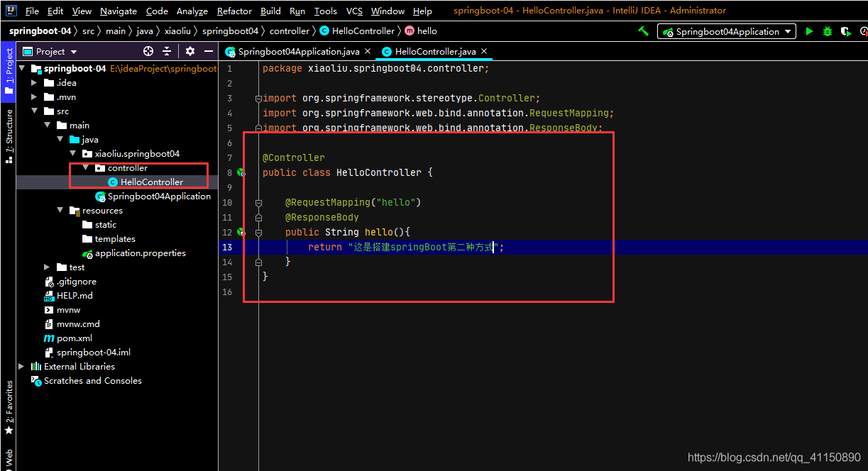Click the xiaoliu breadcrumb in the navigation bar
This screenshot has width=868, height=471.
pos(179,31)
